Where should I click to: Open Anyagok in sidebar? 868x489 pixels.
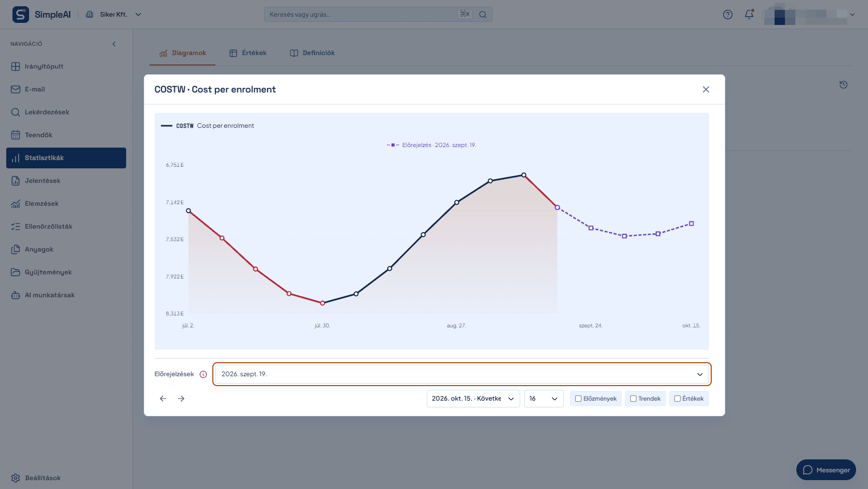pos(66,249)
